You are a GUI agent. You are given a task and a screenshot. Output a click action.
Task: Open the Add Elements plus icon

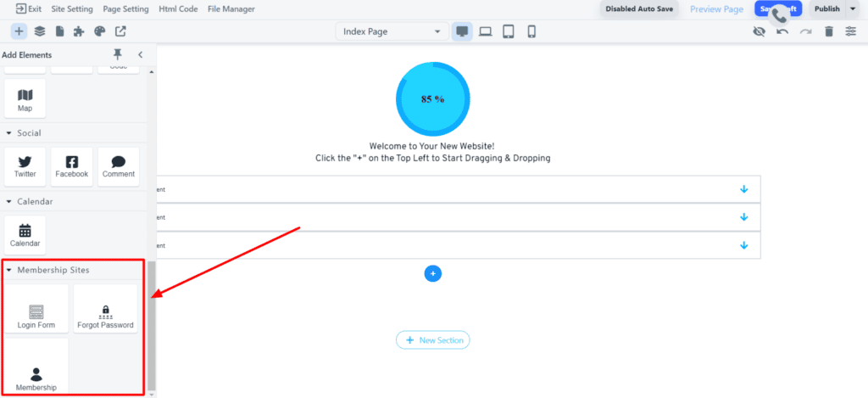(19, 31)
